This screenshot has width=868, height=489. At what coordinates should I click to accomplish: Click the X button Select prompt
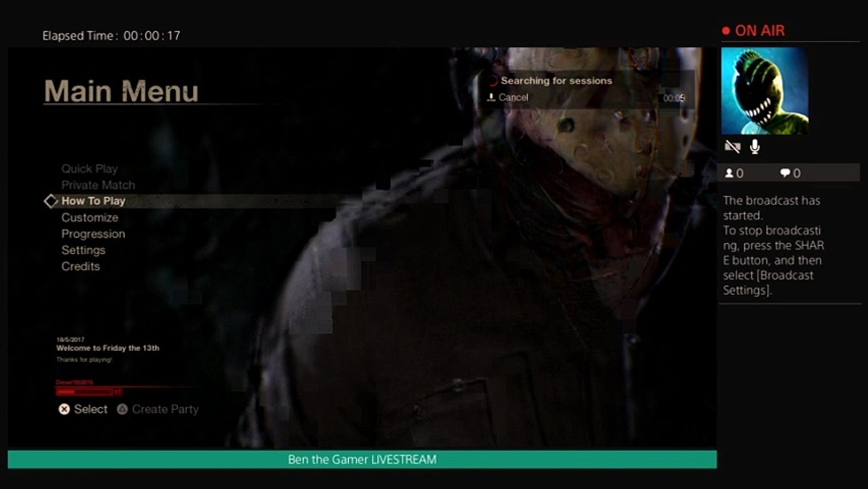(x=83, y=409)
